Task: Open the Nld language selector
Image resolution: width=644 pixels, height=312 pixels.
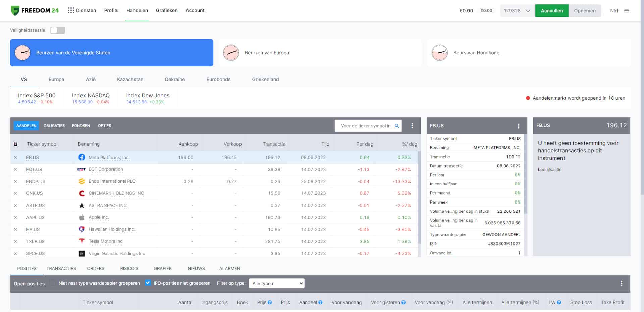Action: pos(614,11)
